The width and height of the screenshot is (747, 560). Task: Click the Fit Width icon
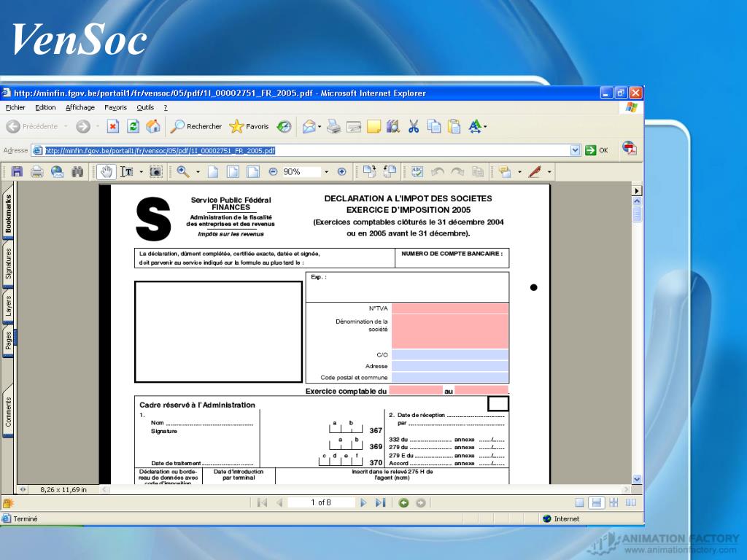(x=253, y=171)
